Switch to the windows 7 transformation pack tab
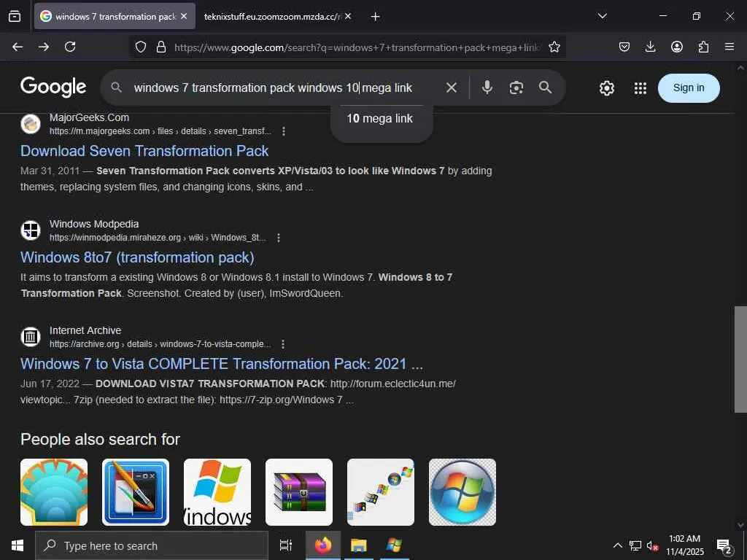The height and width of the screenshot is (560, 747). 115,16
